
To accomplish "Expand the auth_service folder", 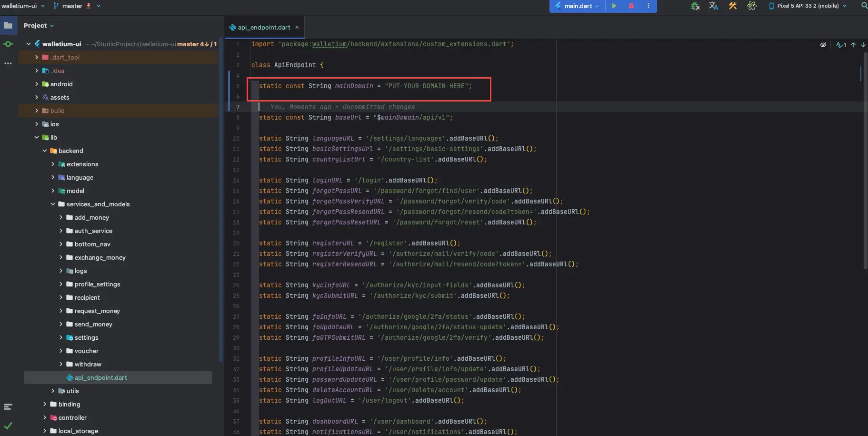I will (x=61, y=231).
